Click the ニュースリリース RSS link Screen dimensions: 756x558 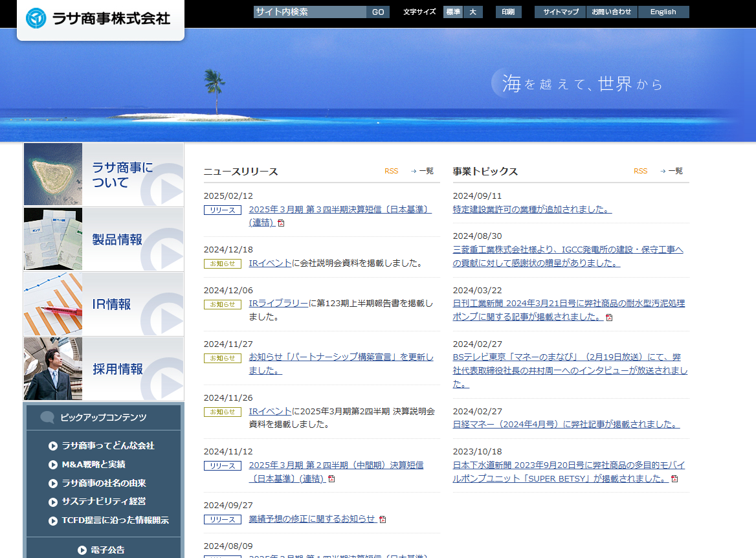[x=391, y=171]
